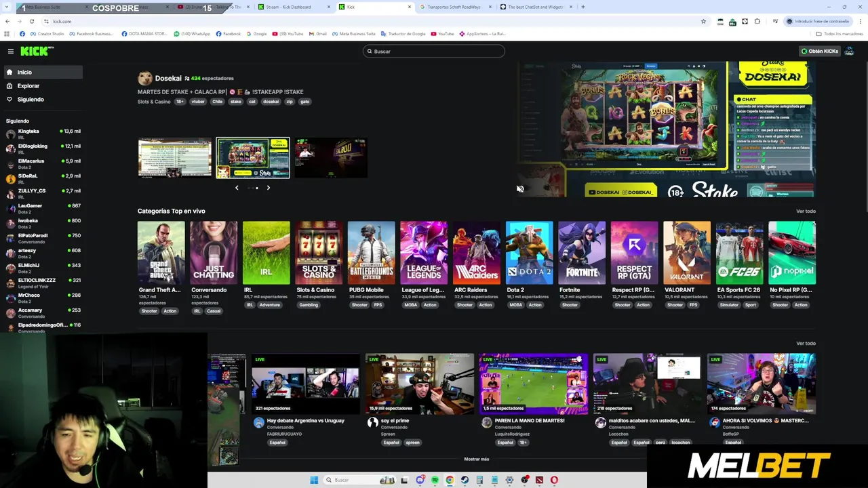The image size is (868, 488).
Task: Open the Slots & Casino category cover
Action: click(319, 253)
